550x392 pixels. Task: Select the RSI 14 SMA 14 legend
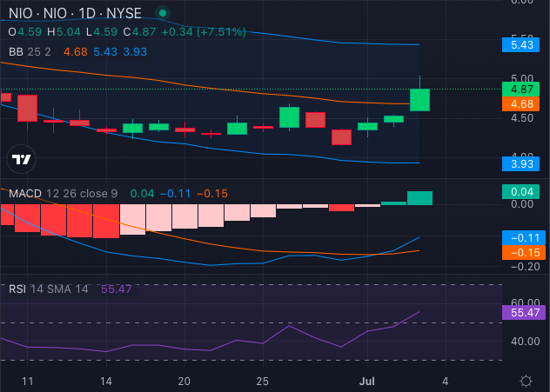pos(49,289)
